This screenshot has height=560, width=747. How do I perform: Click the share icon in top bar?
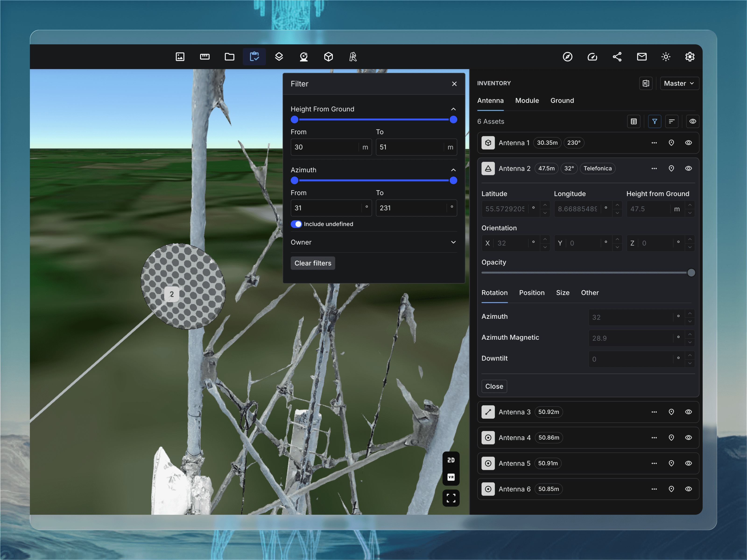[617, 57]
